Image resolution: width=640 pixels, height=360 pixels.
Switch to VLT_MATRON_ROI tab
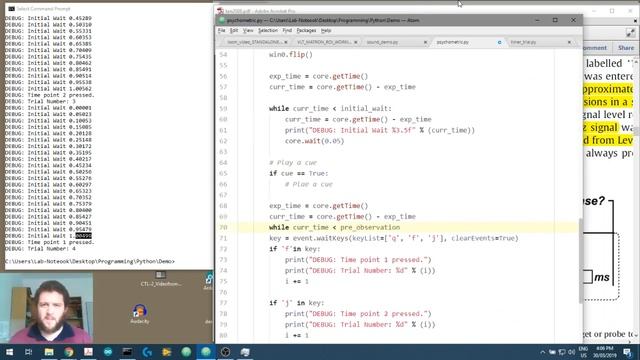click(x=324, y=42)
